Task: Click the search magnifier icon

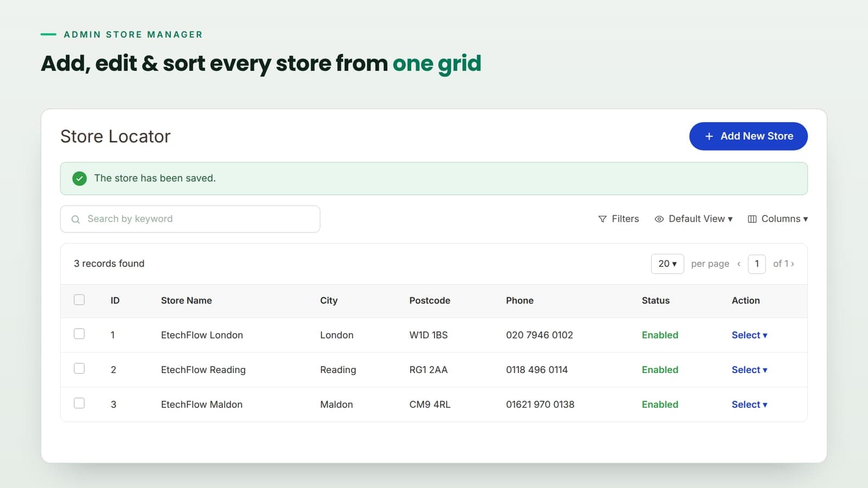Action: (x=75, y=219)
